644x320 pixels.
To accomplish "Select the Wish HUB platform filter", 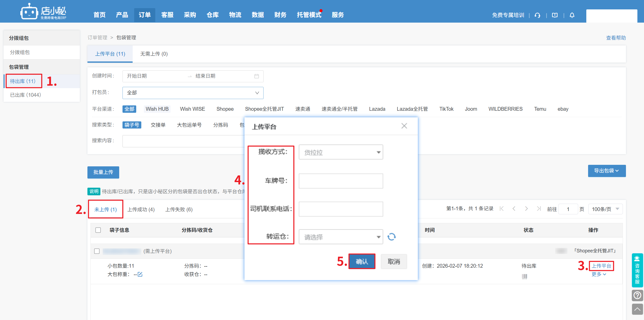I will click(157, 109).
